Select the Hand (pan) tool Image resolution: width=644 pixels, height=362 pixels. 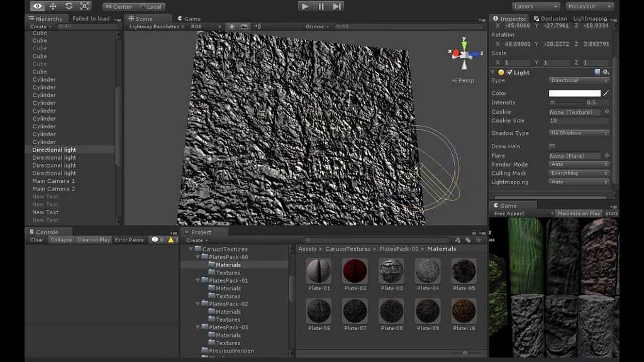(37, 7)
